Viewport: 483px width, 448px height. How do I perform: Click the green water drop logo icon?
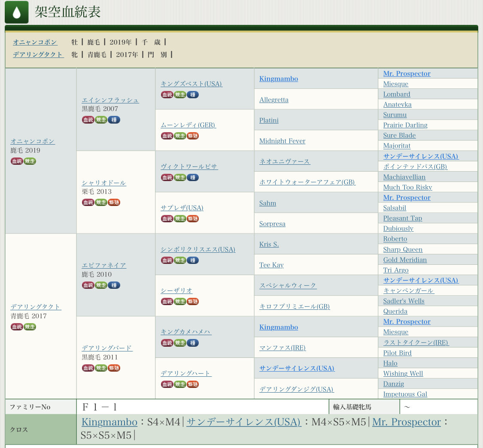coord(17,12)
